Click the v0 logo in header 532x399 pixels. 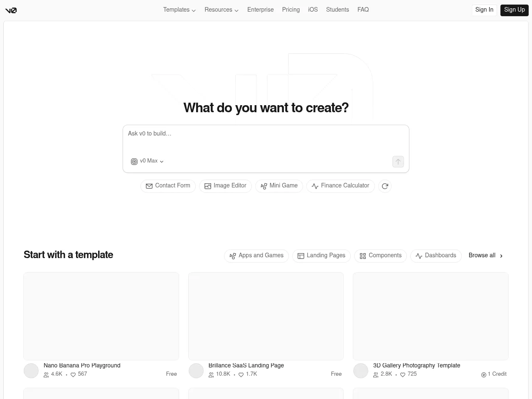pyautogui.click(x=11, y=10)
